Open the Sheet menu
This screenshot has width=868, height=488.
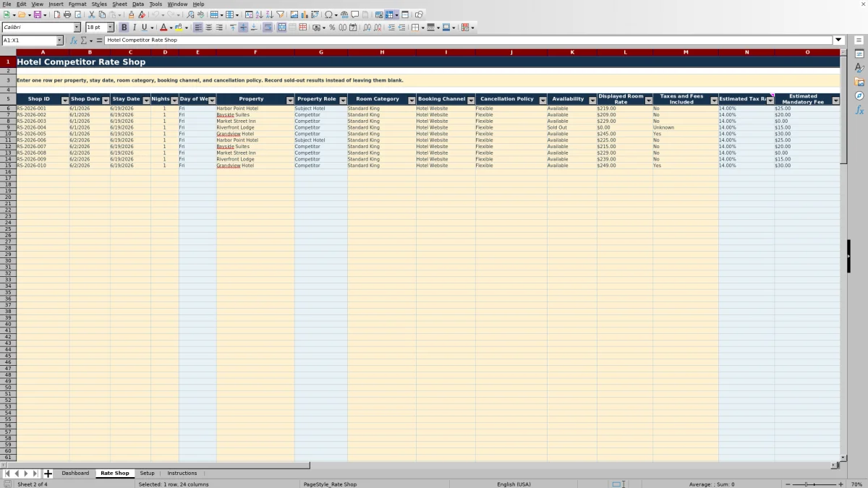coord(119,4)
